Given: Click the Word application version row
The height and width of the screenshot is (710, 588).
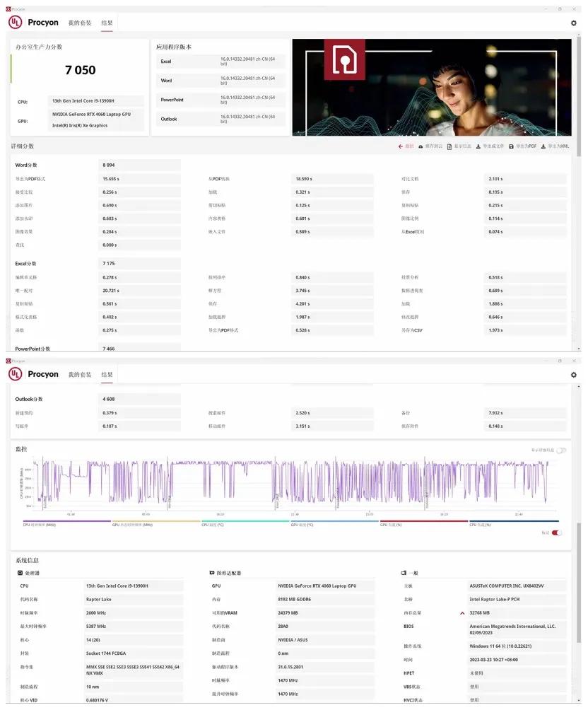Looking at the screenshot, I should 220,81.
